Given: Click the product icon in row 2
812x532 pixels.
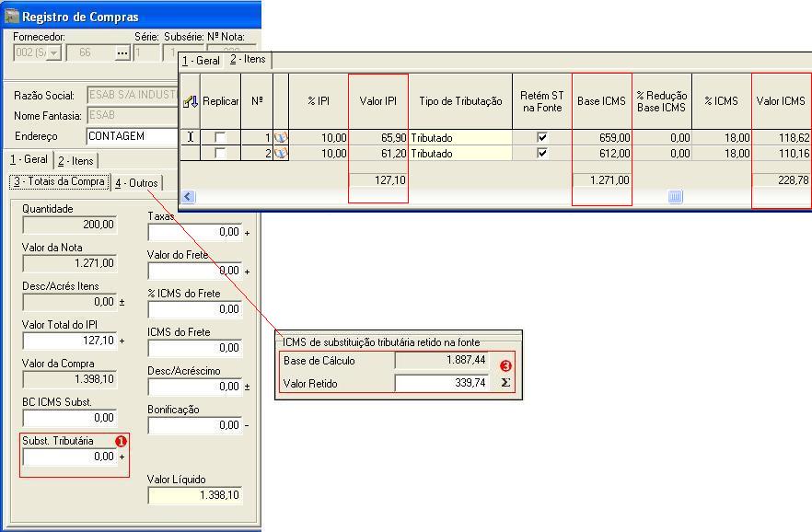Looking at the screenshot, I should click(x=281, y=154).
